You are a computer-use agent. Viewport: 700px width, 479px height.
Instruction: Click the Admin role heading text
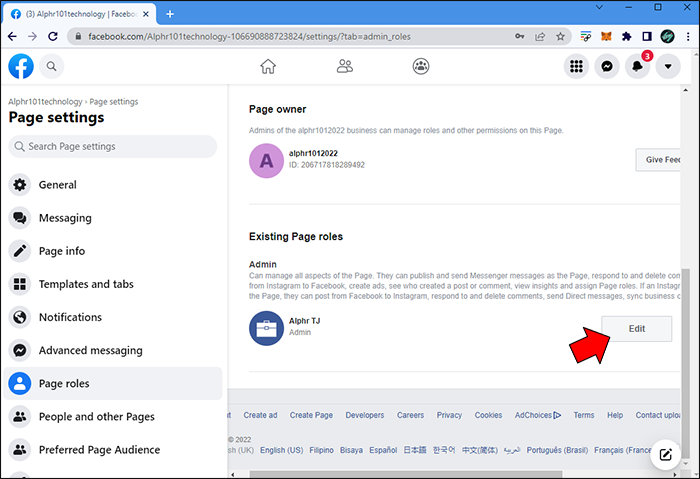[262, 264]
